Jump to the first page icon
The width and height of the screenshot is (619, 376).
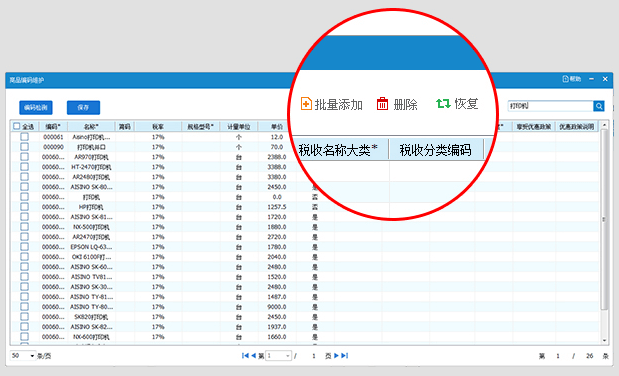tap(245, 355)
